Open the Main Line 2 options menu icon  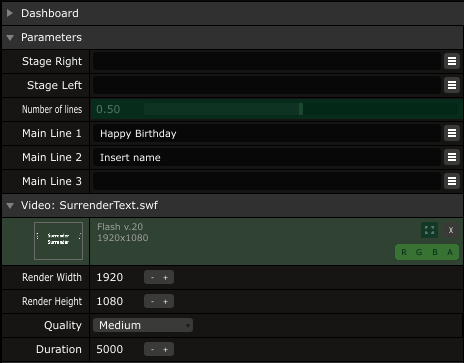coord(452,157)
